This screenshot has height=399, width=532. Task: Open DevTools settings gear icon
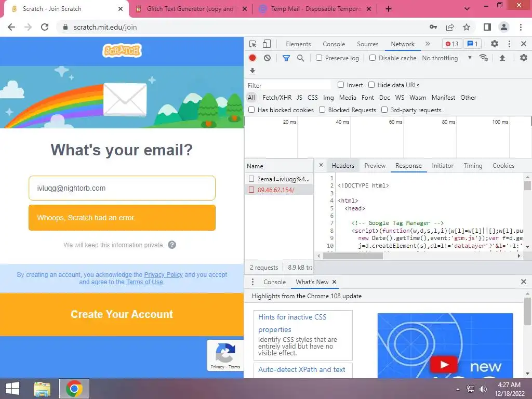point(495,44)
